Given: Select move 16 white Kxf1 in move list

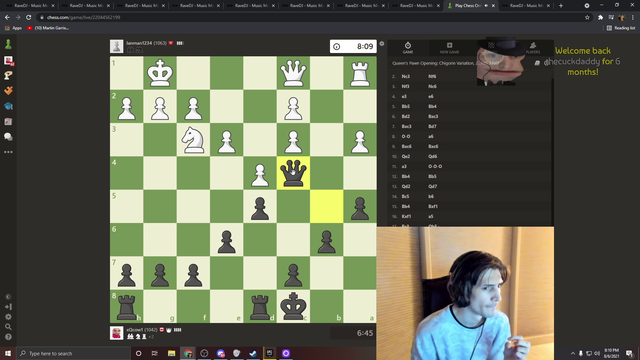Looking at the screenshot, I should 406,216.
